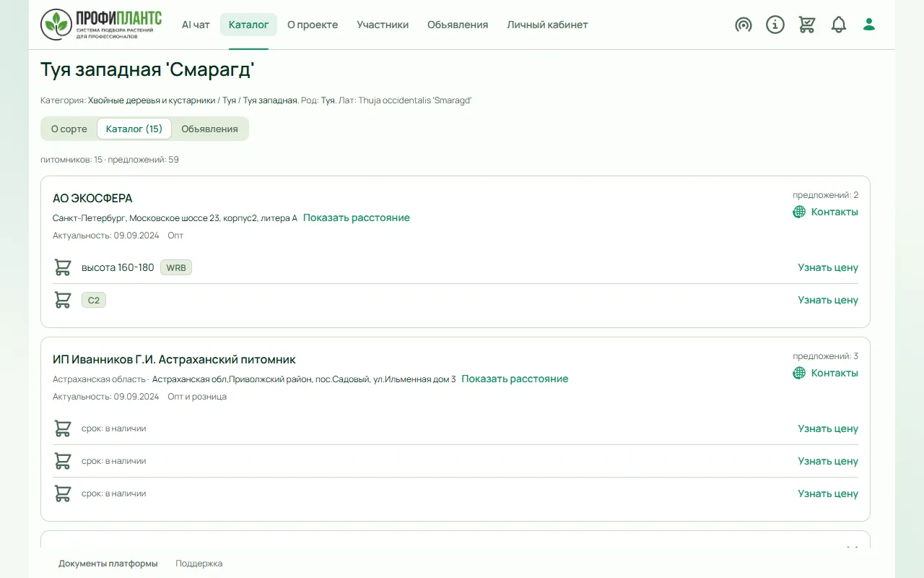
Task: Open Объявления in top navigation
Action: click(458, 25)
